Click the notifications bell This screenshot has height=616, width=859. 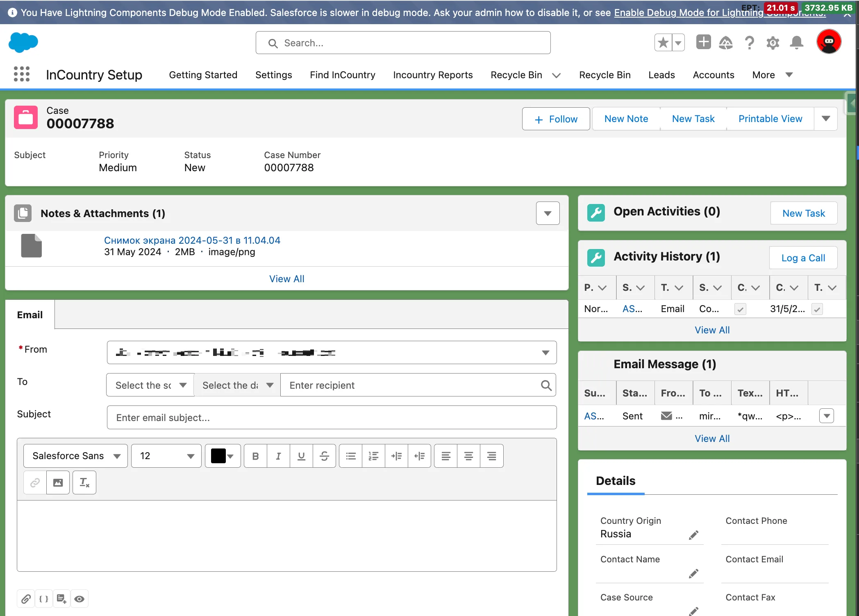tap(796, 43)
